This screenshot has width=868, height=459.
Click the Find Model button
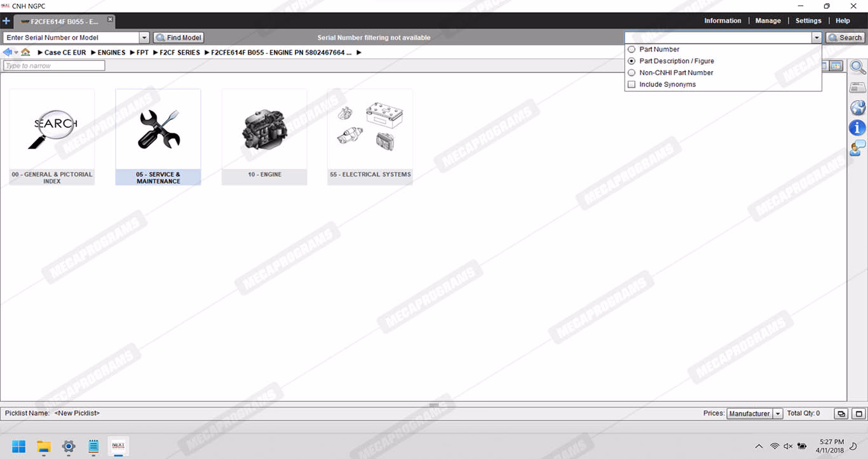click(179, 38)
